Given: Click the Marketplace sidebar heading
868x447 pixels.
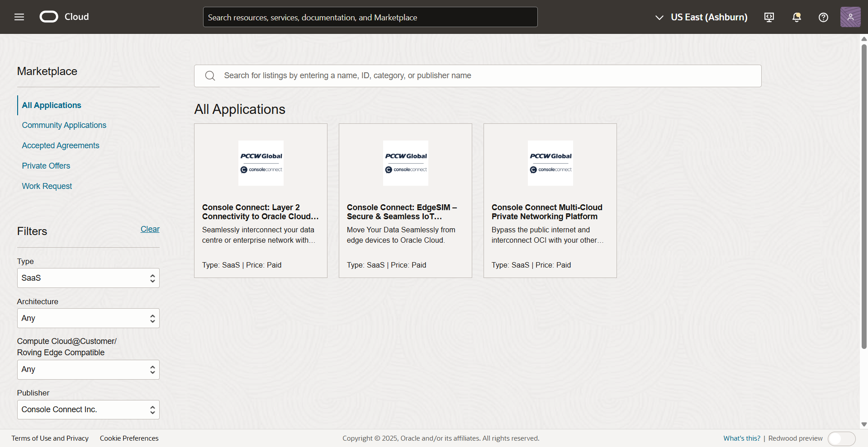Looking at the screenshot, I should click(x=47, y=71).
